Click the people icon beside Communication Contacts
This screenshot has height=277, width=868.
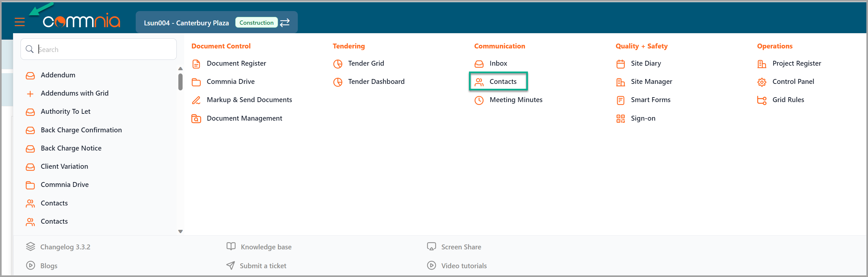[x=479, y=82]
